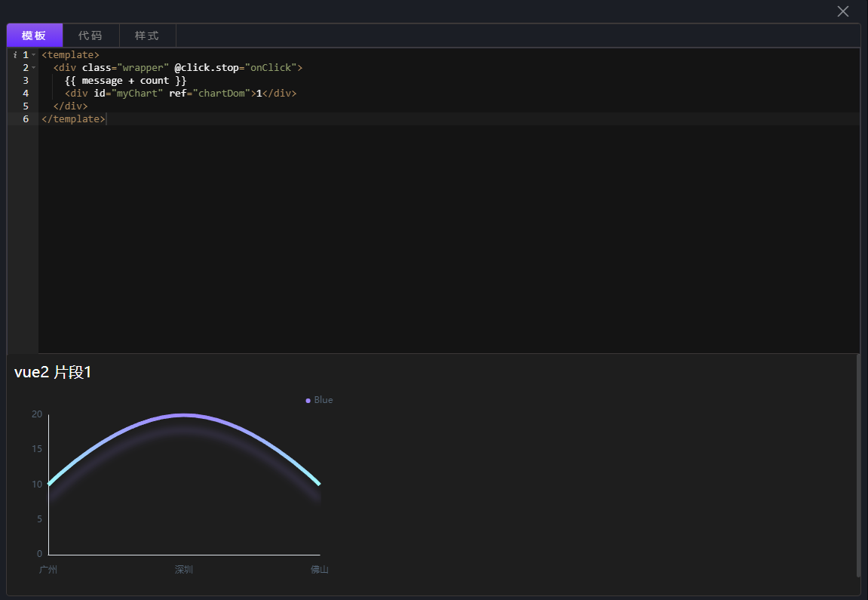
Task: Click the 'message + count' expression text
Action: [125, 80]
